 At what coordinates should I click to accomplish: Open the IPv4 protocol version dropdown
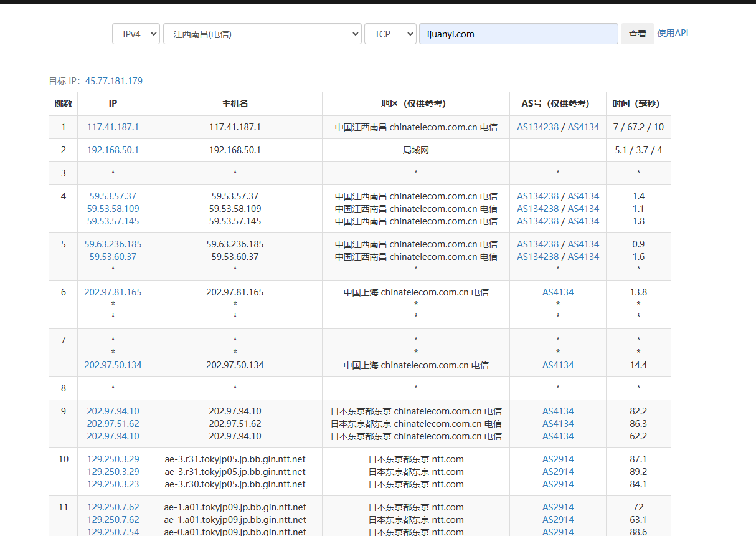click(x=136, y=34)
